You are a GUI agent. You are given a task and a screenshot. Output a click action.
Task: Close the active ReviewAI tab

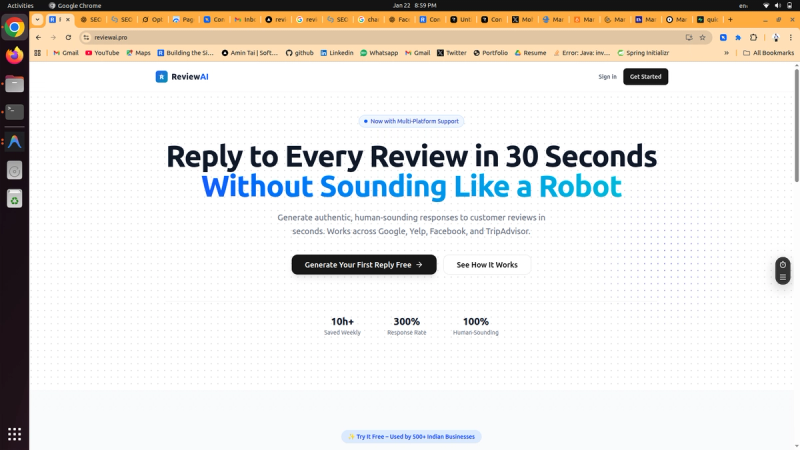(68, 19)
